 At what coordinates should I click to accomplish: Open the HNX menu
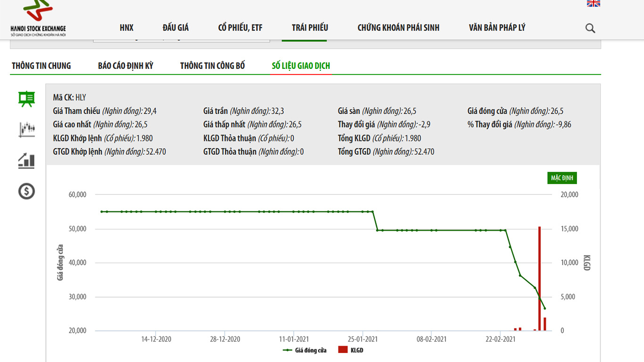126,28
